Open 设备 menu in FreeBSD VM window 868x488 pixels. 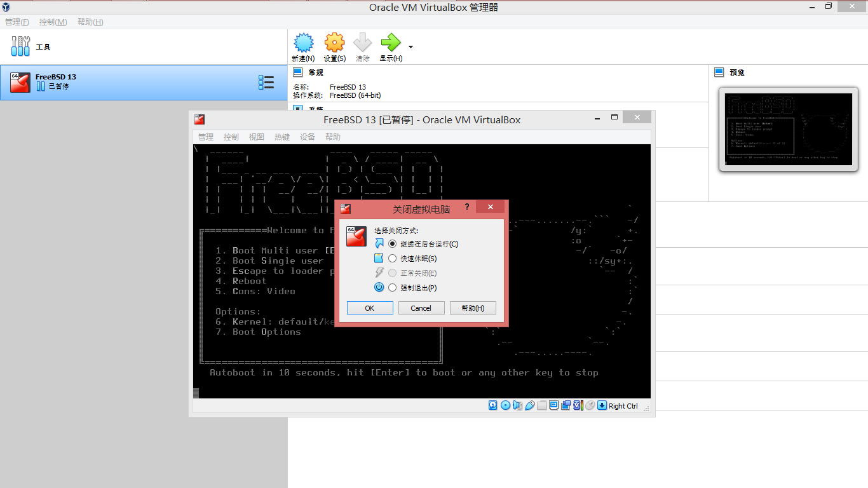[308, 137]
